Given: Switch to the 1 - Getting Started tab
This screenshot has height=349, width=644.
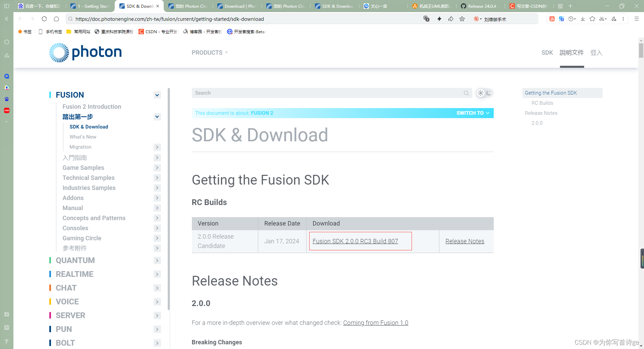Looking at the screenshot, I should pos(90,6).
